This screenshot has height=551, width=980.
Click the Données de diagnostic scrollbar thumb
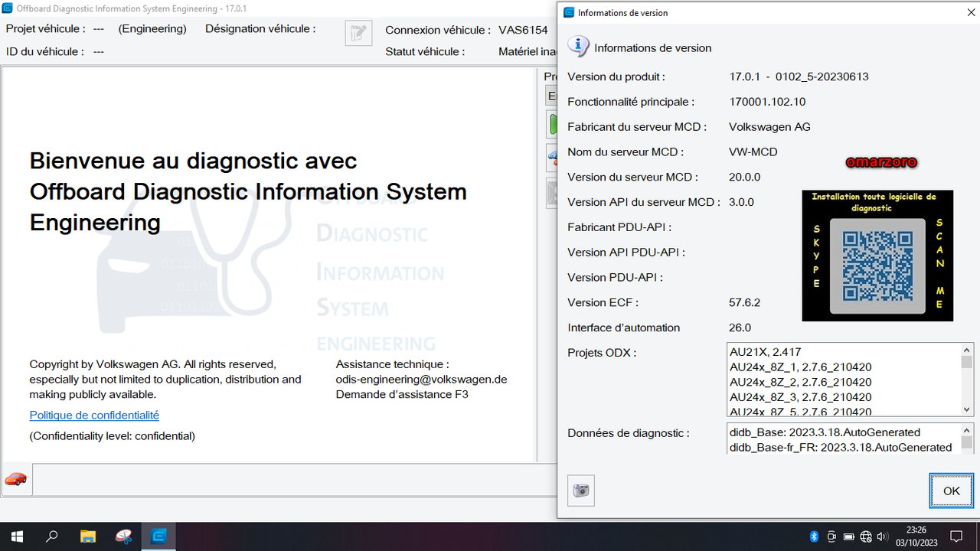point(966,442)
